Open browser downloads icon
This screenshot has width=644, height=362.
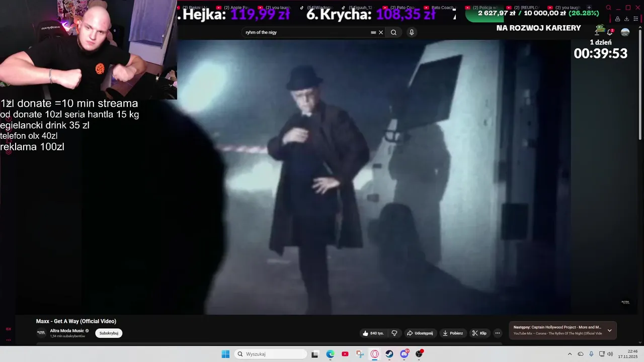click(626, 19)
